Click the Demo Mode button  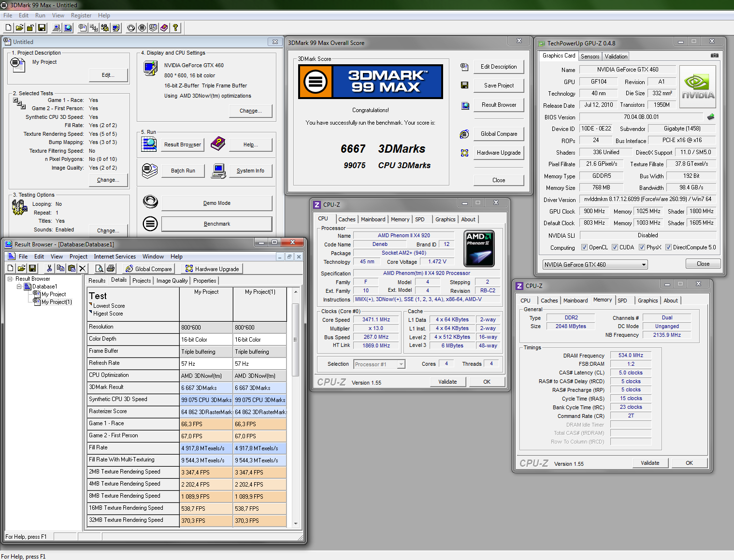[x=217, y=203]
